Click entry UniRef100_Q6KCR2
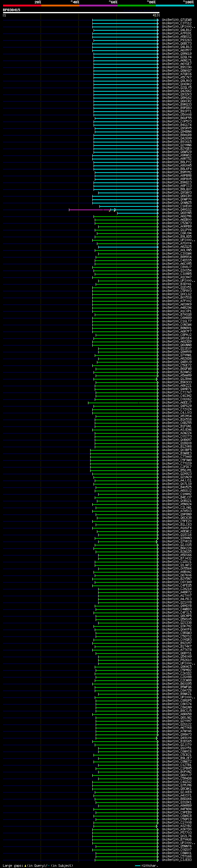197x868 pixels. tap(177, 101)
